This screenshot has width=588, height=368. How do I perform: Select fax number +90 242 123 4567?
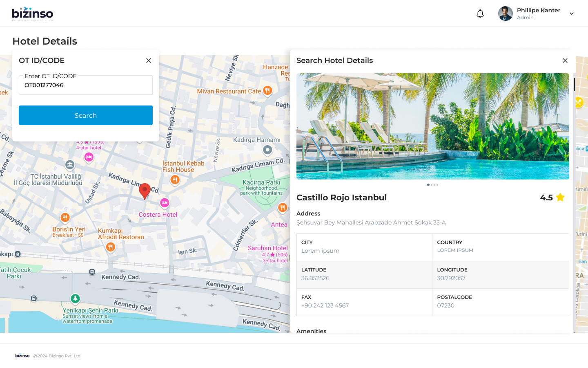point(325,305)
